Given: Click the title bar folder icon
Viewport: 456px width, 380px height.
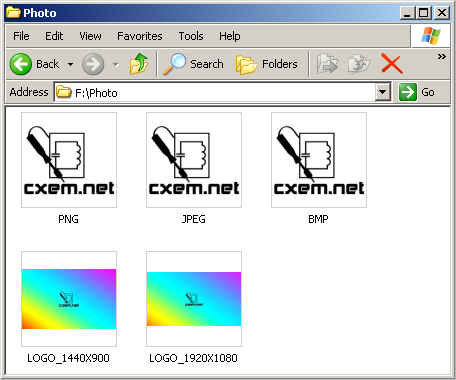Looking at the screenshot, I should coord(13,13).
